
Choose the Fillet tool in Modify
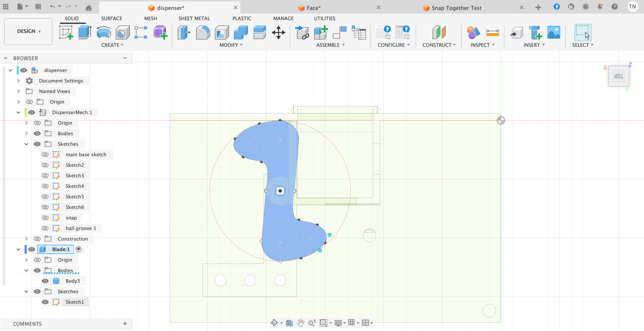pyautogui.click(x=203, y=32)
